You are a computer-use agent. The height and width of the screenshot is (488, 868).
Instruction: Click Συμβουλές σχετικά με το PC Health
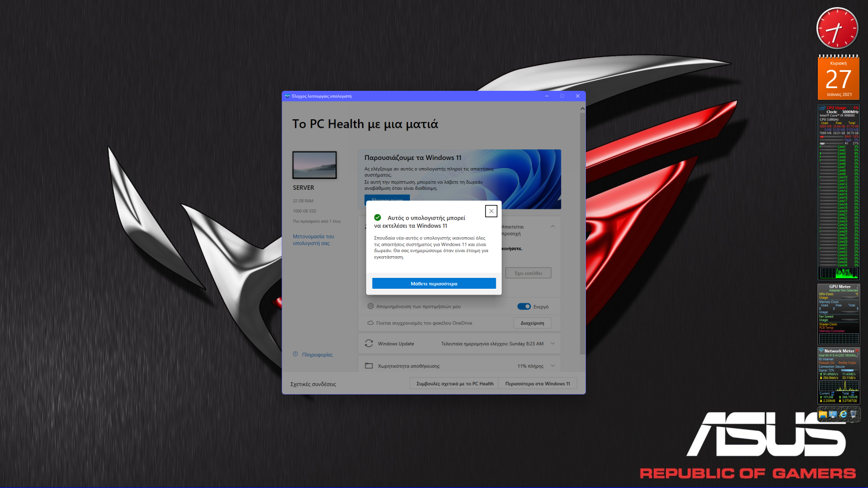click(455, 384)
